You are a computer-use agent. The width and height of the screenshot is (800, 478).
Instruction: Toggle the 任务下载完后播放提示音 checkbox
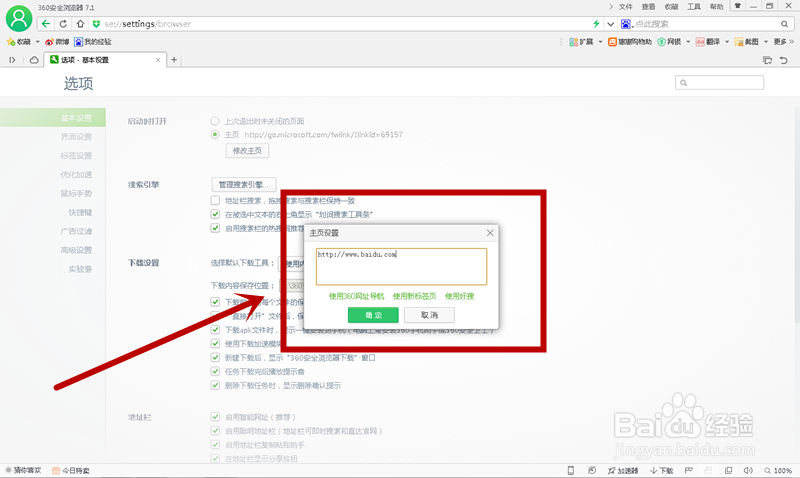215,371
